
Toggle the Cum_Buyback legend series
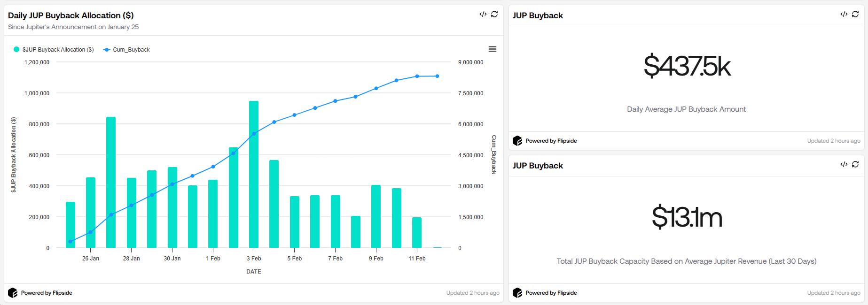pyautogui.click(x=131, y=50)
